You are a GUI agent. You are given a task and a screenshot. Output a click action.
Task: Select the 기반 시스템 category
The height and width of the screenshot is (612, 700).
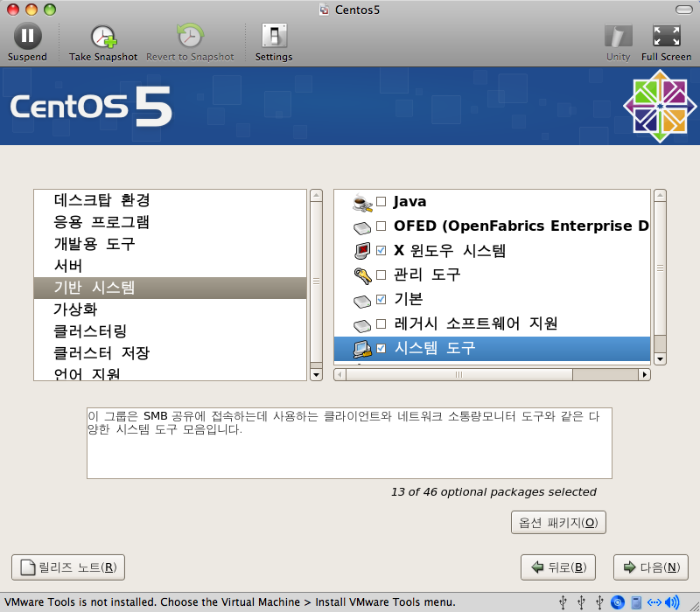tap(170, 288)
